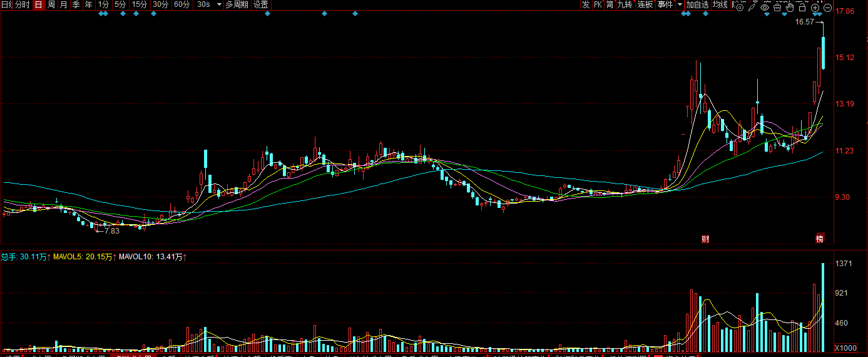This screenshot has width=868, height=357.
Task: Click the 1371 volume axis value
Action: (844, 264)
